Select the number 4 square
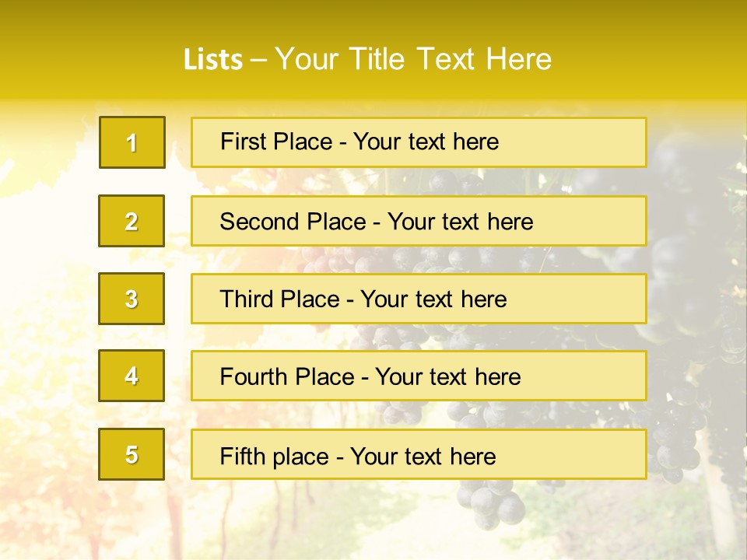This screenshot has height=560, width=747. [x=132, y=376]
